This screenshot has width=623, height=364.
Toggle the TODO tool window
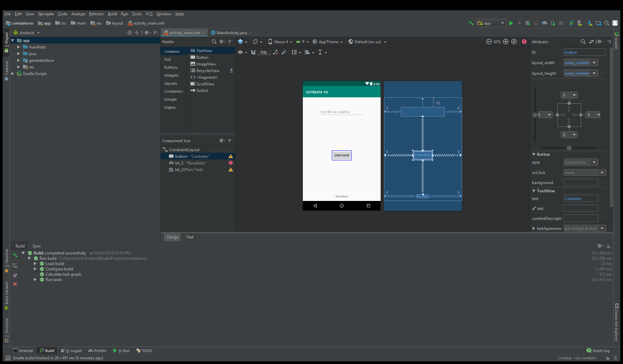coord(144,351)
